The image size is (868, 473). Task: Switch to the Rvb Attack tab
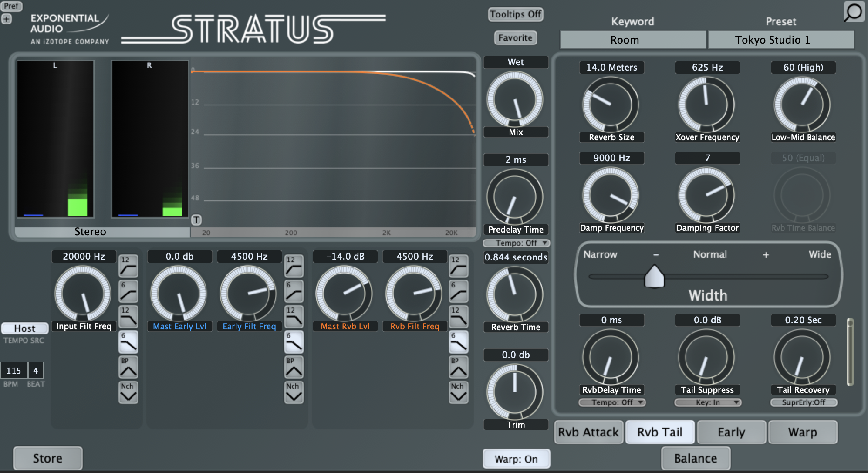coord(588,432)
